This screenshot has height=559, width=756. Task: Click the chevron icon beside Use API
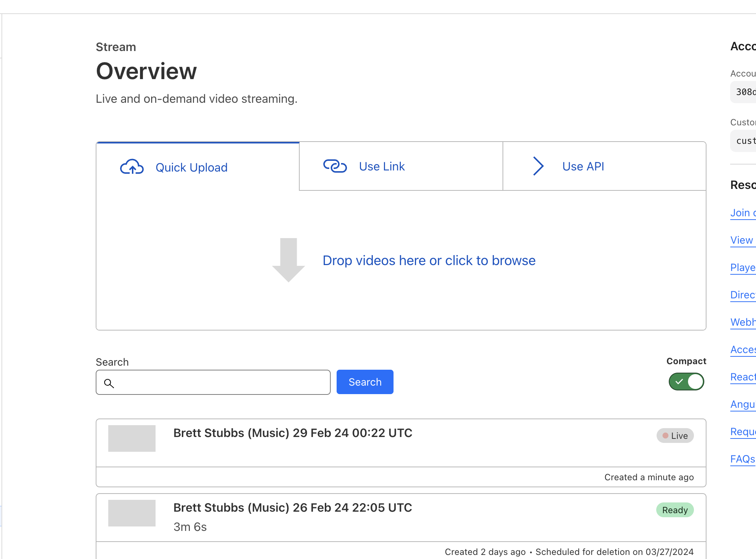pos(538,166)
